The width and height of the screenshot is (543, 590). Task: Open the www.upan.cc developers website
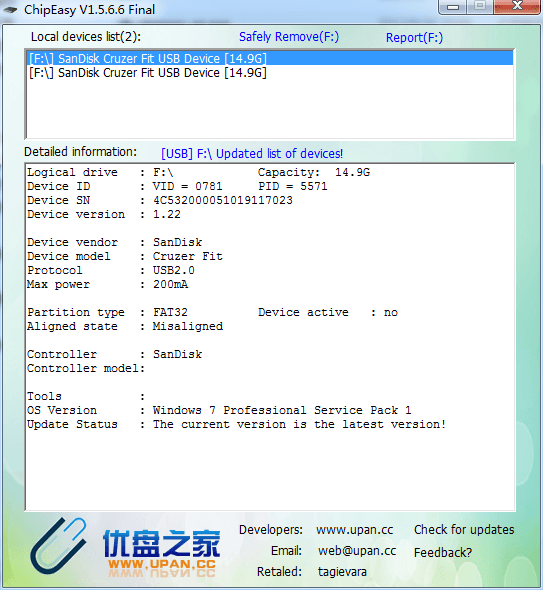(x=354, y=530)
